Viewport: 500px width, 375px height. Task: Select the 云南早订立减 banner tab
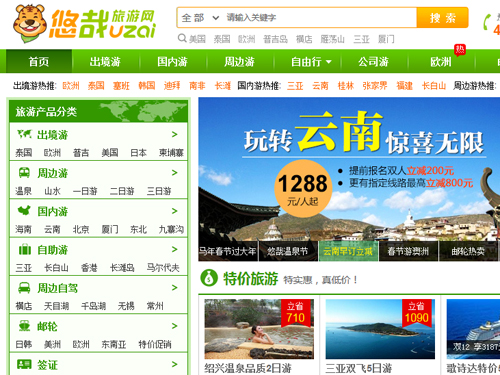point(348,251)
